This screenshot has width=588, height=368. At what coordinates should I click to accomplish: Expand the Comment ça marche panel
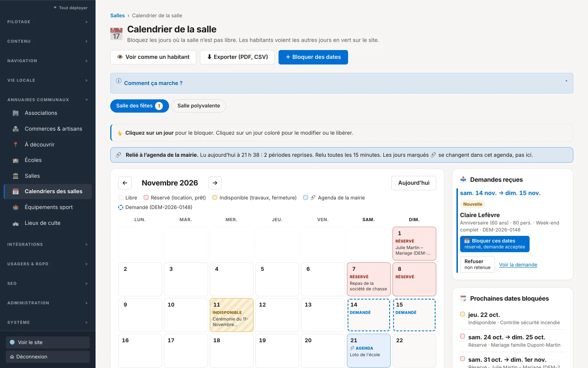342,83
